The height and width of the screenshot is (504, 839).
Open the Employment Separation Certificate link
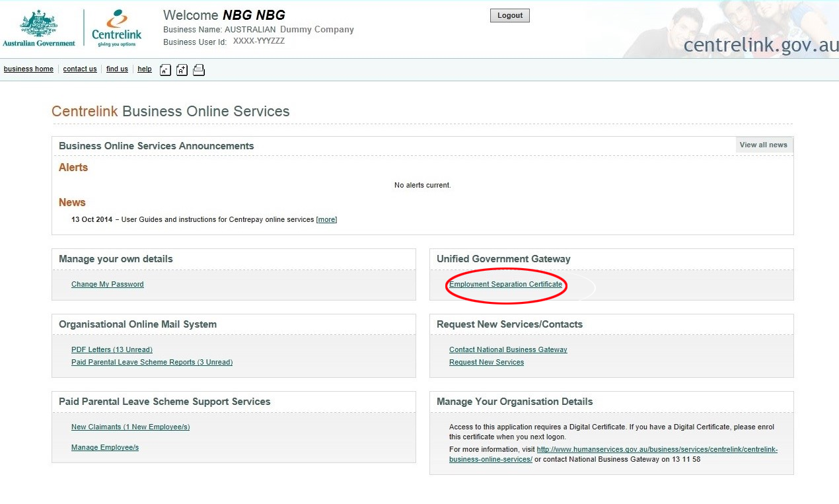(x=505, y=284)
